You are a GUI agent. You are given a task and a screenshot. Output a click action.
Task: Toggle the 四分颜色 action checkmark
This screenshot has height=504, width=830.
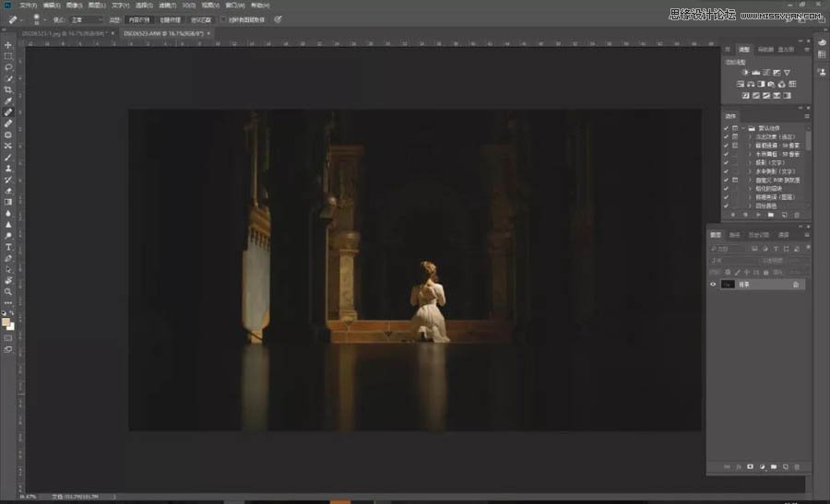(726, 205)
